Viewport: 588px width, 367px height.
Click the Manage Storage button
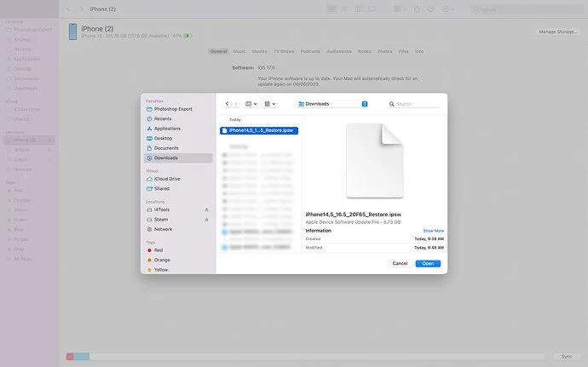tap(557, 32)
